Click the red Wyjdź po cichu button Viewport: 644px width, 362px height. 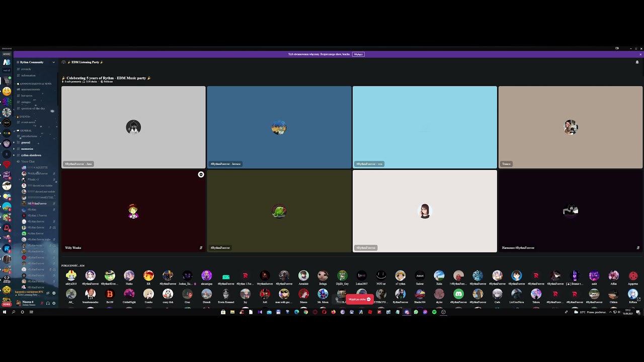(x=359, y=299)
